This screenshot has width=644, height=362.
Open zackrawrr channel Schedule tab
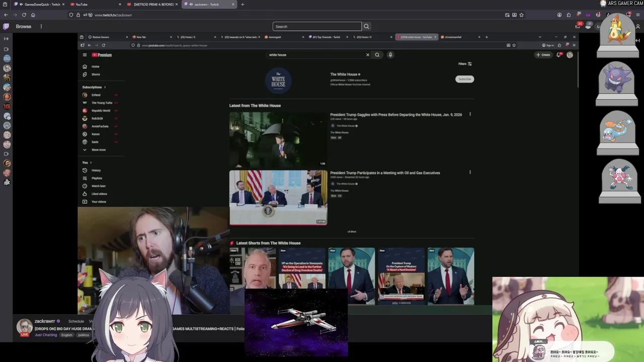pyautogui.click(x=76, y=321)
